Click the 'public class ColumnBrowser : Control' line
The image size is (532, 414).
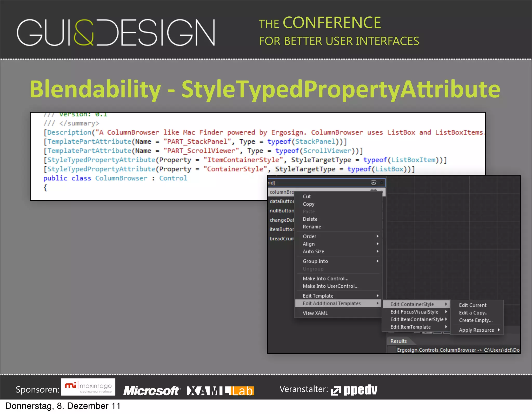point(115,178)
